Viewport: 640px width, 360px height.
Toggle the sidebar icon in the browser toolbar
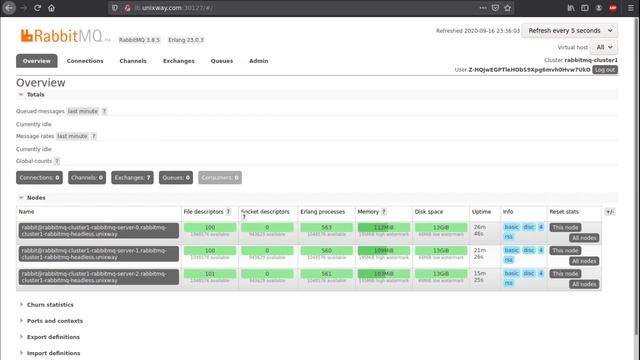pos(584,8)
